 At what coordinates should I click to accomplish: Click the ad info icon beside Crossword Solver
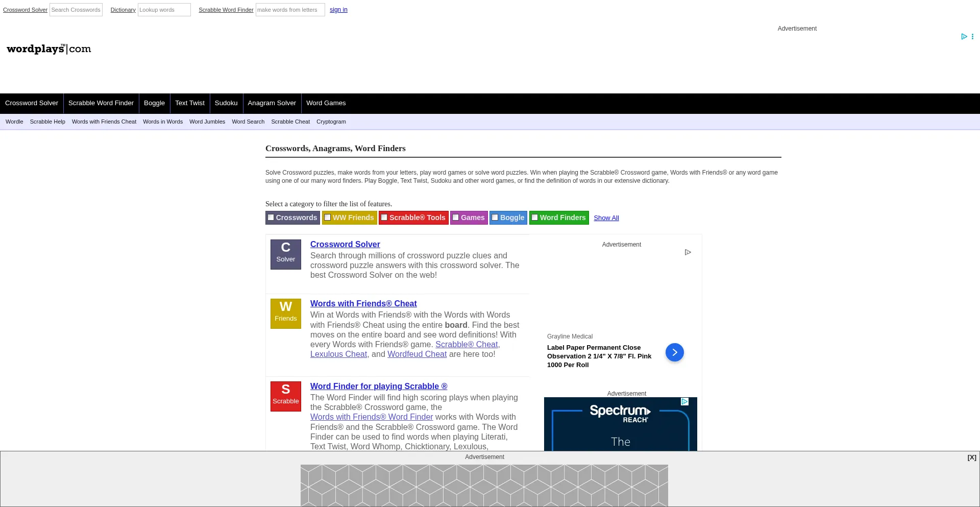(688, 252)
